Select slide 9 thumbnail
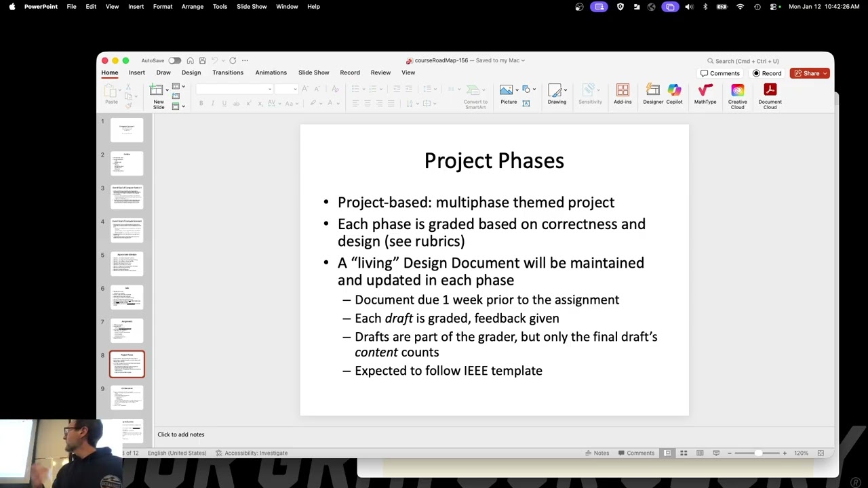 click(x=127, y=397)
